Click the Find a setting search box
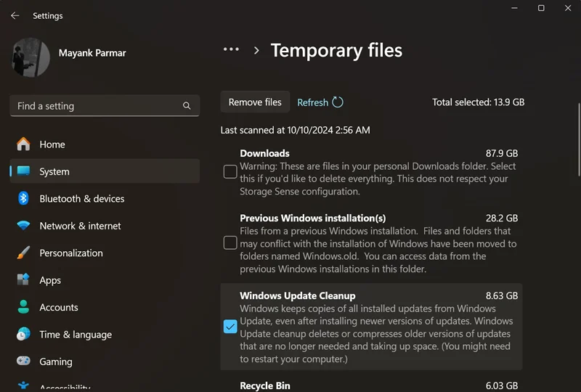 (x=98, y=106)
